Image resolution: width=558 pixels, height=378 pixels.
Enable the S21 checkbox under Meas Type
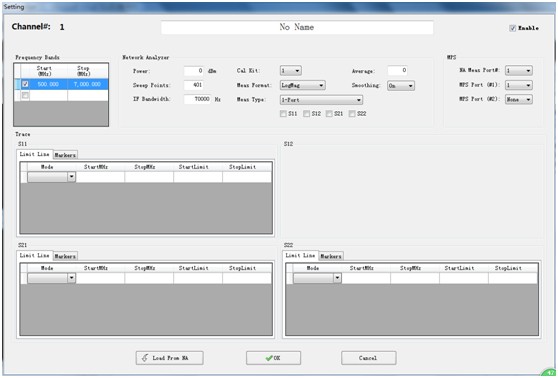point(329,114)
